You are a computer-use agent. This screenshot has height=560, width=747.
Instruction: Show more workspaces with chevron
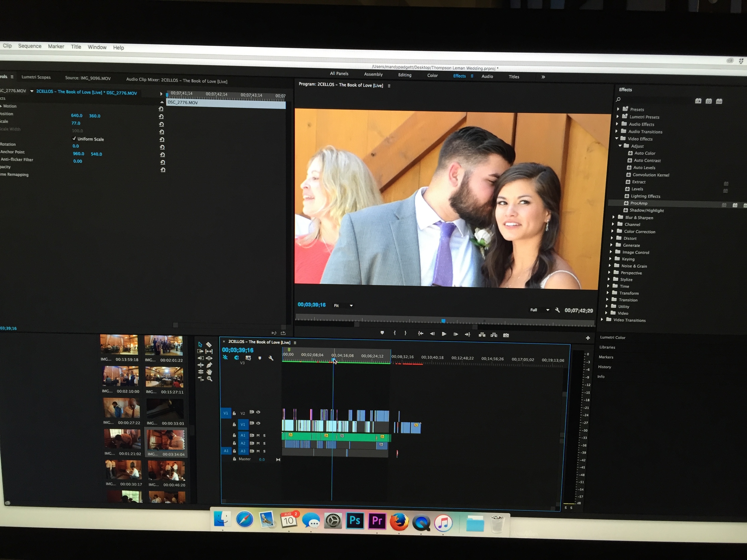pyautogui.click(x=543, y=77)
